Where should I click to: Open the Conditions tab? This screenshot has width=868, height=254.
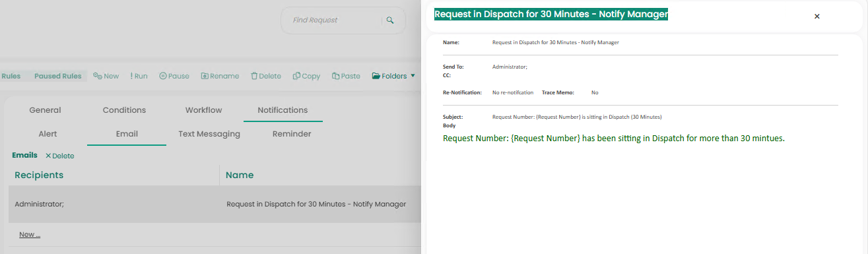pyautogui.click(x=124, y=110)
